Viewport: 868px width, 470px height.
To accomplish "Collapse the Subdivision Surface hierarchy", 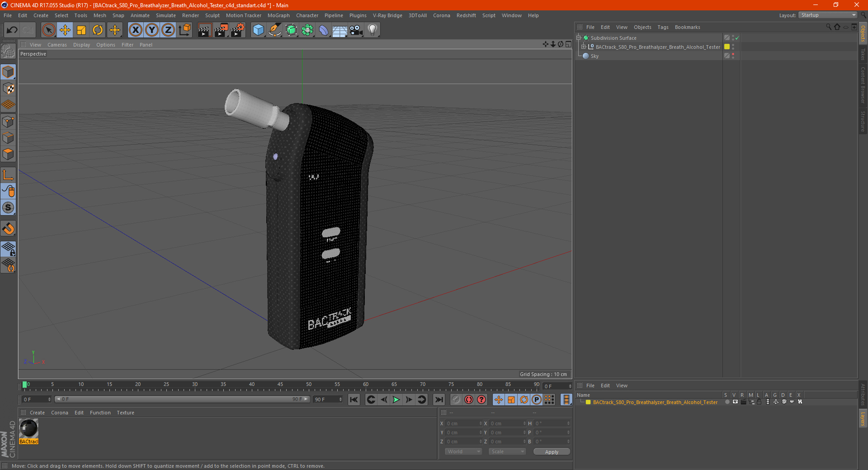I will [x=578, y=38].
